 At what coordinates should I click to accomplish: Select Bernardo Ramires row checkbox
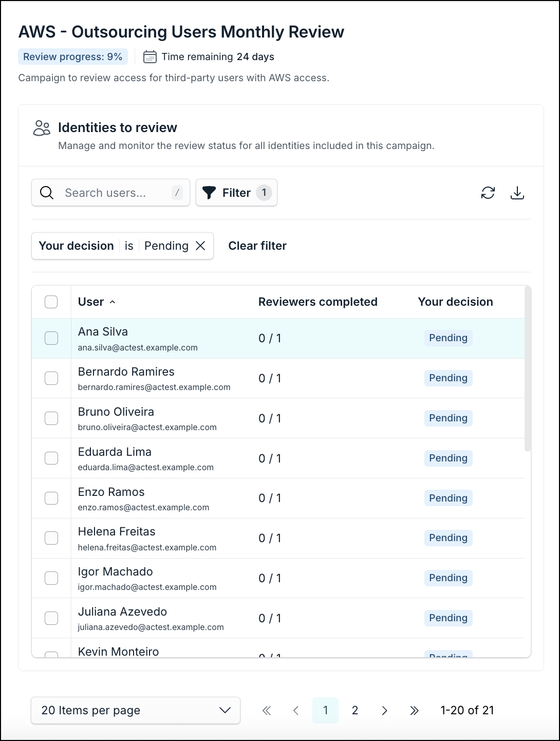51,378
